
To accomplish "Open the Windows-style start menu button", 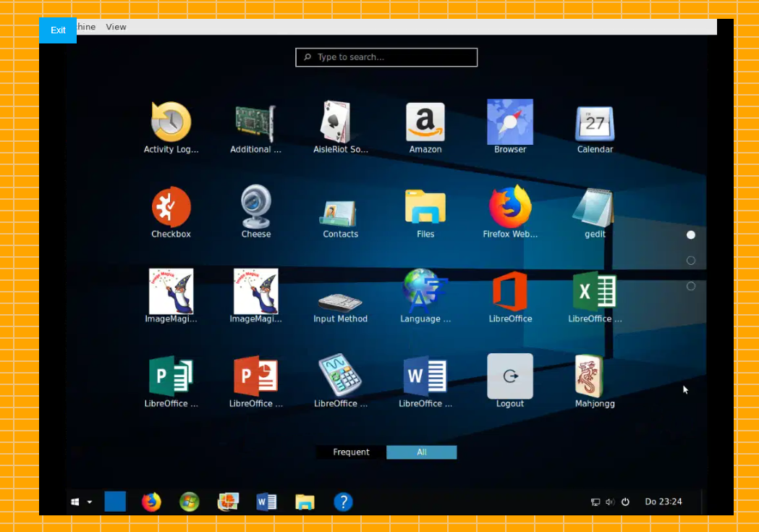I will pyautogui.click(x=75, y=502).
